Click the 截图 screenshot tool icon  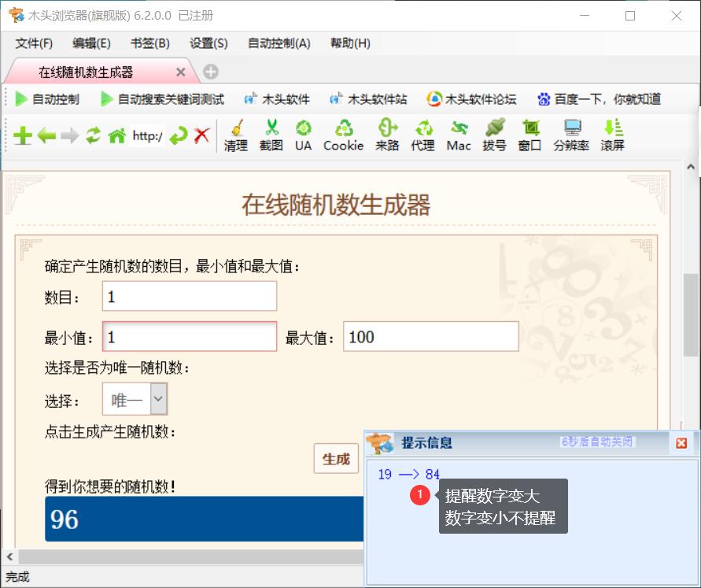pos(271,134)
